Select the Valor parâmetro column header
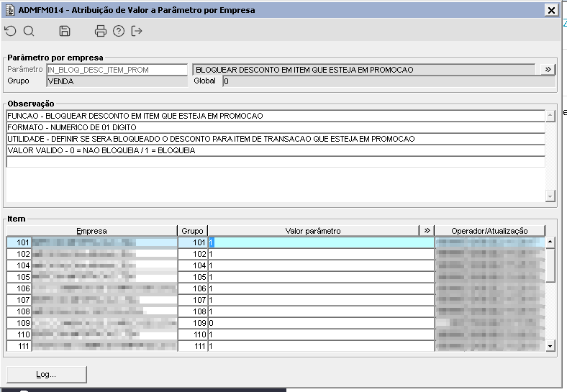567x392 pixels. [313, 231]
